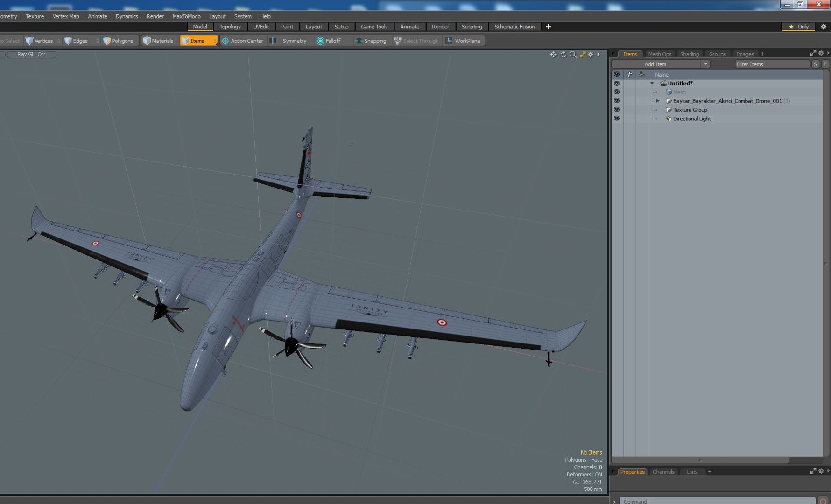Open the MaxToModo menu
Screen dimensions: 831x504
click(186, 16)
